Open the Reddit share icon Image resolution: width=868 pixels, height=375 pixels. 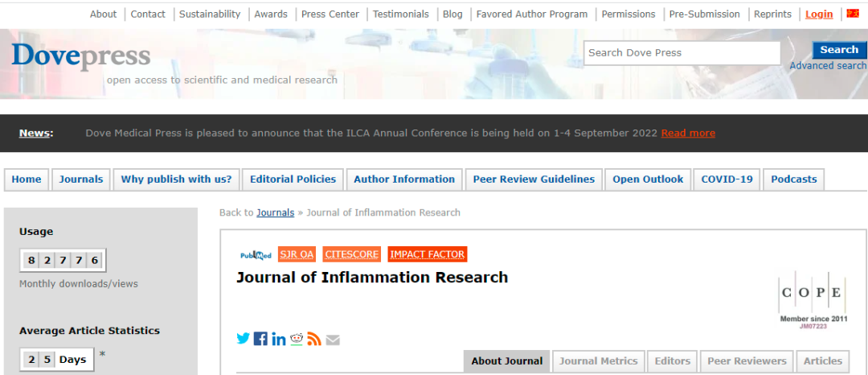pos(297,339)
